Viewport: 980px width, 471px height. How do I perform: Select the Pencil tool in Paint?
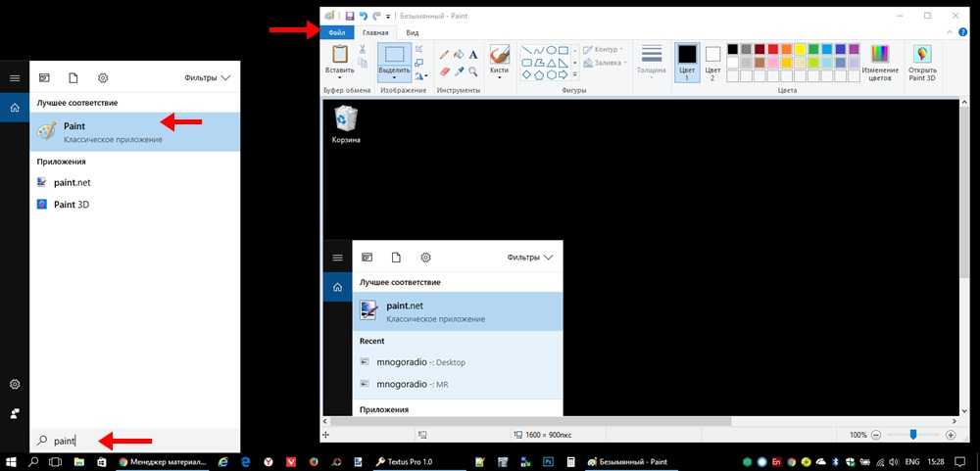tap(444, 55)
